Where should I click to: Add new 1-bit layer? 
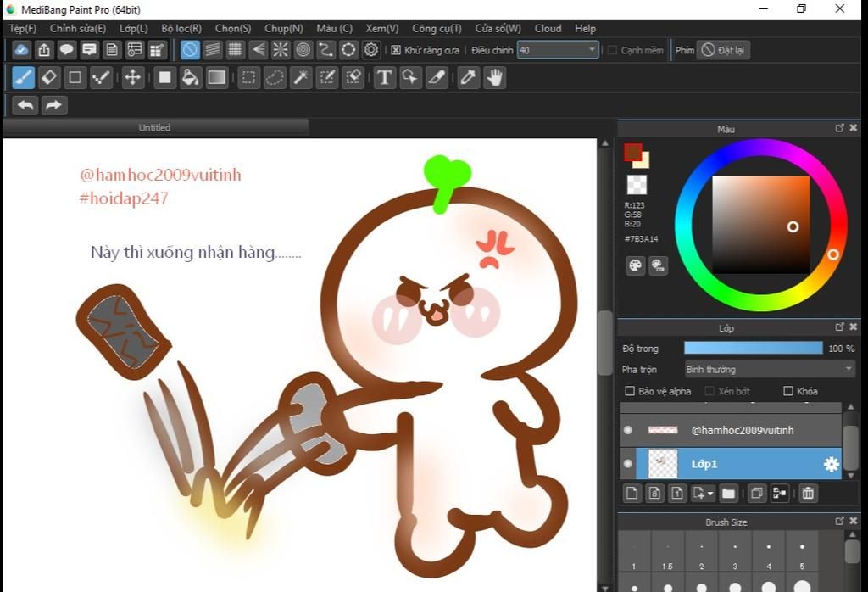[x=677, y=493]
